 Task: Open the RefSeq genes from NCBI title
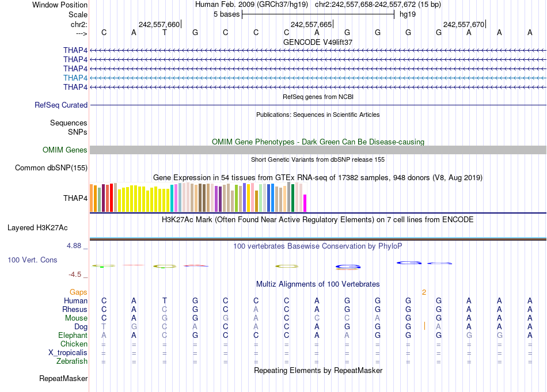click(x=318, y=97)
